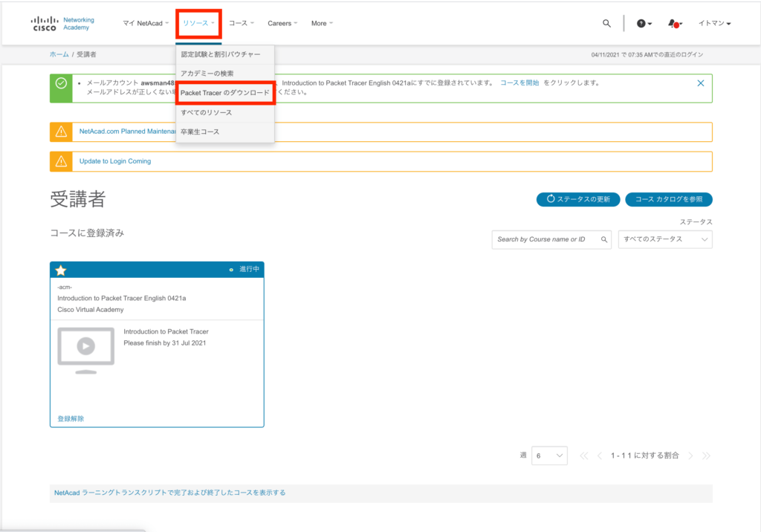This screenshot has width=761, height=532.
Task: Select すべてのリソース menu item
Action: click(225, 113)
